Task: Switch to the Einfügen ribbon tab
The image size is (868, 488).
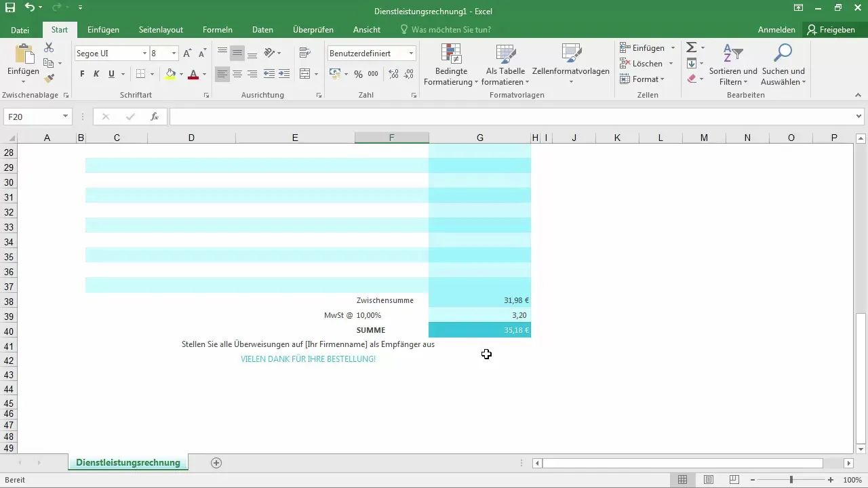Action: point(103,30)
